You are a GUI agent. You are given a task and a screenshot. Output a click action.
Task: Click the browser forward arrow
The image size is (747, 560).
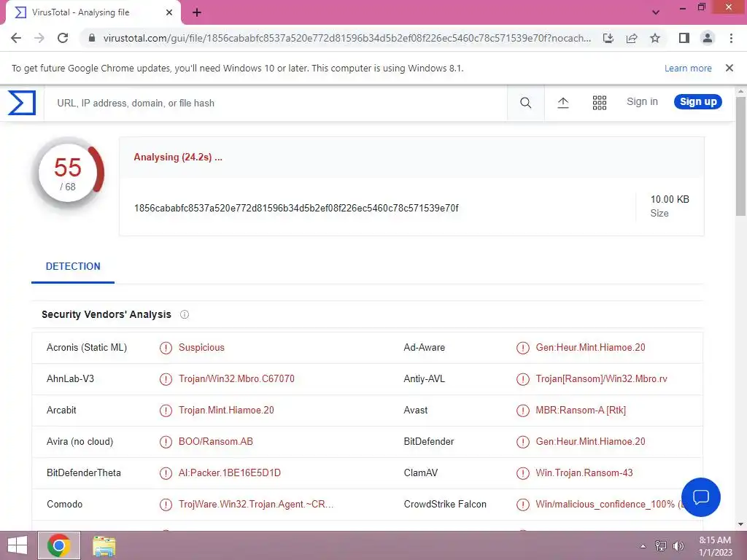(x=39, y=38)
